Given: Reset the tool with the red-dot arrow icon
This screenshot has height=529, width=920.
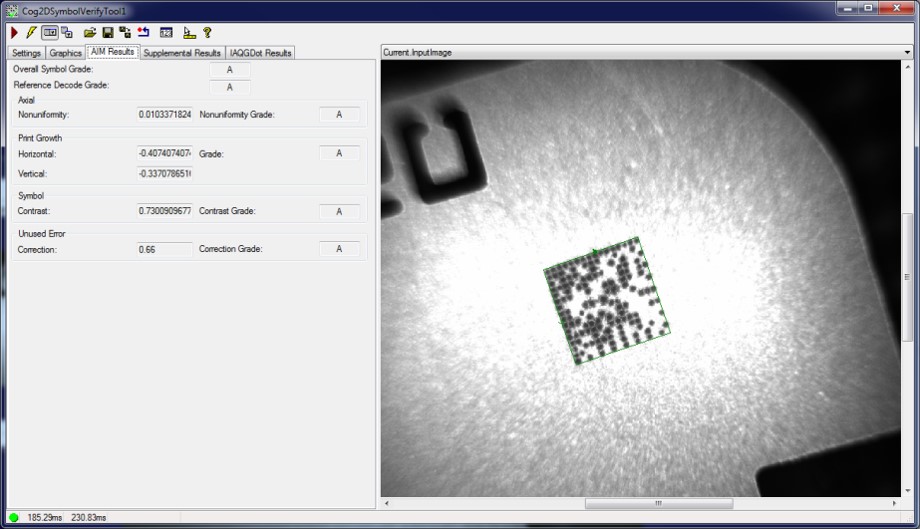Looking at the screenshot, I should pyautogui.click(x=144, y=33).
